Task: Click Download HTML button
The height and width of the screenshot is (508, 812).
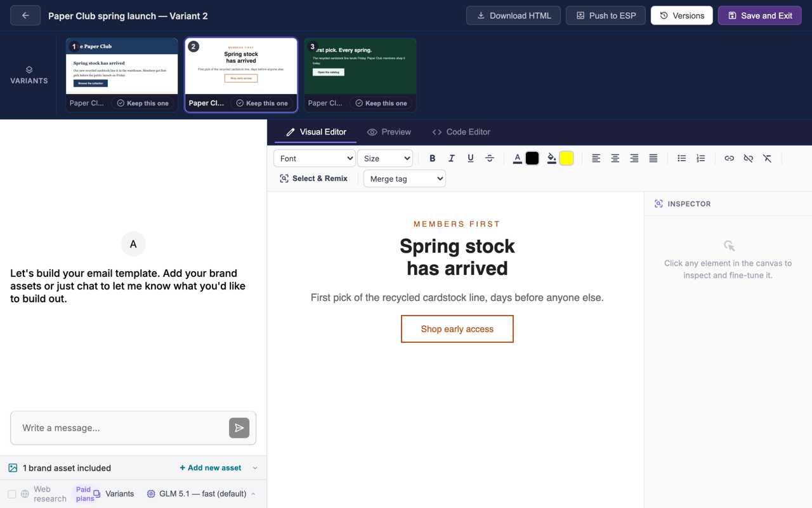Action: tap(513, 15)
